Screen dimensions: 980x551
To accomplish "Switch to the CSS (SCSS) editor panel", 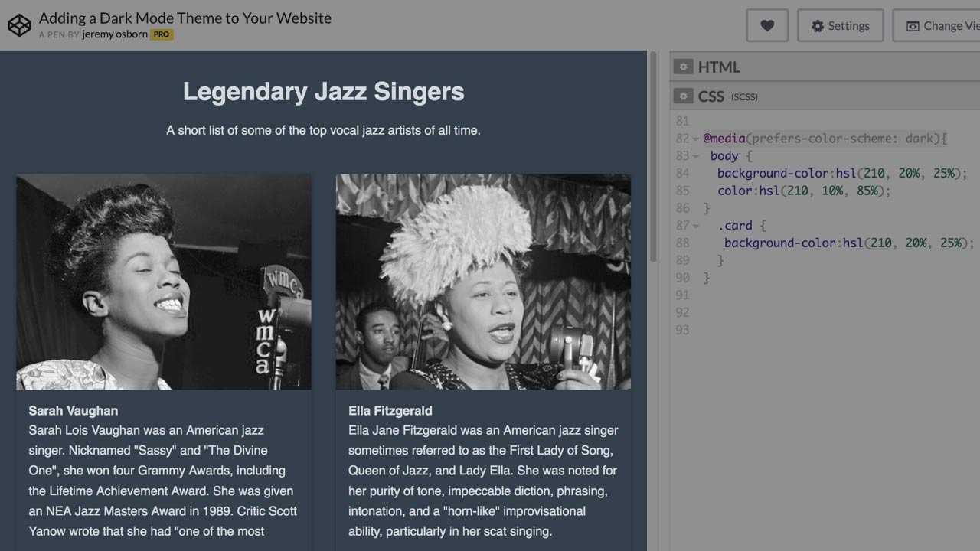I will click(714, 96).
